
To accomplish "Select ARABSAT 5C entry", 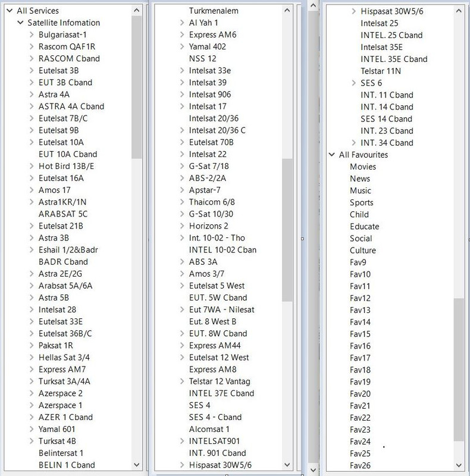I will click(63, 214).
